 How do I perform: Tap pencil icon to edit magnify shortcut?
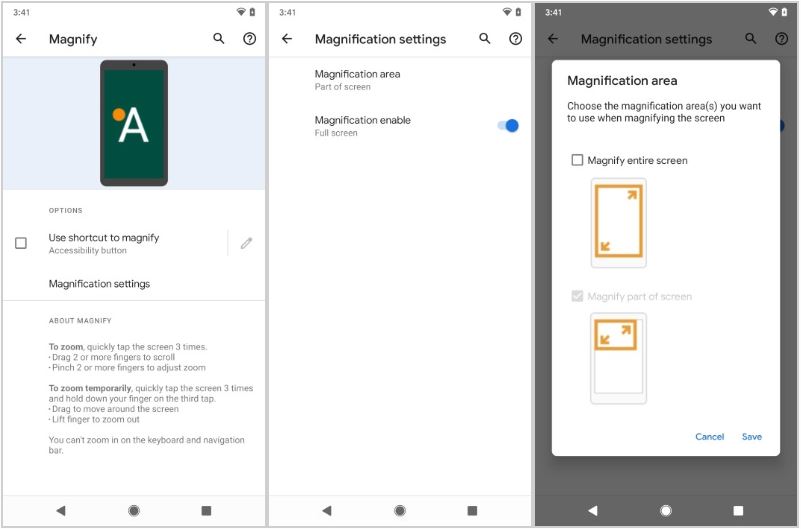(x=246, y=243)
